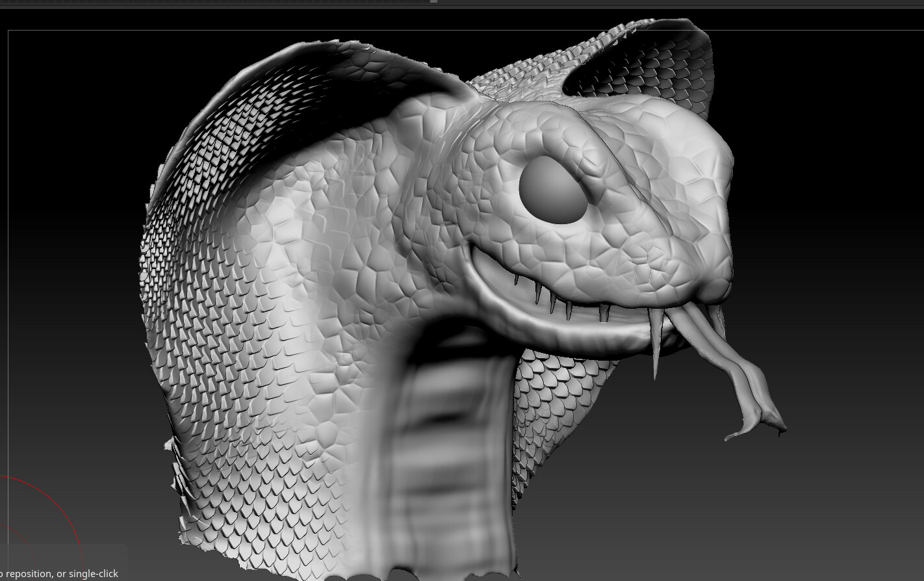Click the gray divider handle on the top bar
The image size is (924, 581).
pos(434,2)
